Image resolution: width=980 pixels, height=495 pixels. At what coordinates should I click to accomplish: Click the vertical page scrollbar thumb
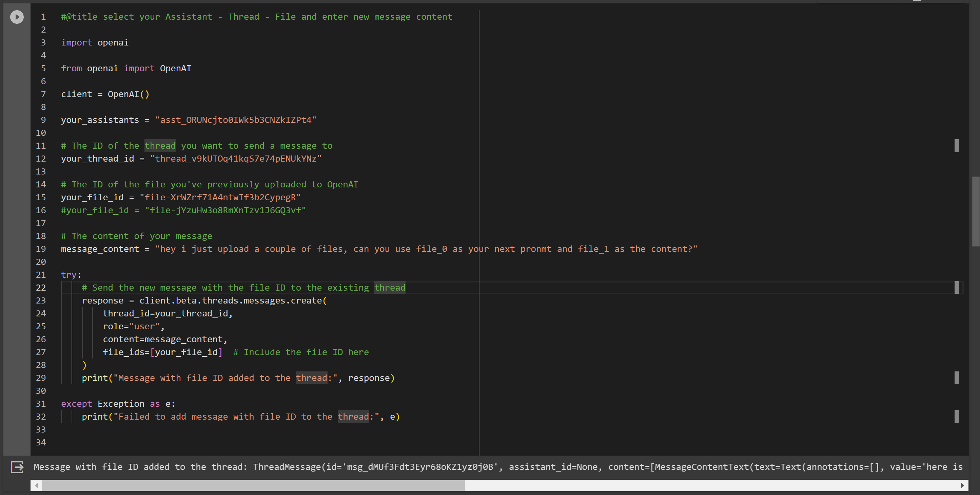click(x=976, y=211)
